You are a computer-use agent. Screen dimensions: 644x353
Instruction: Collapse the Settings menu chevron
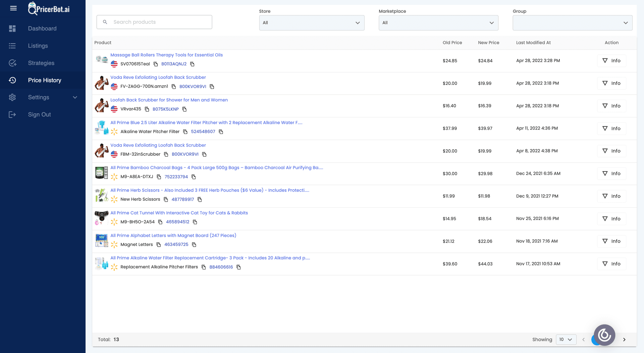pos(74,97)
